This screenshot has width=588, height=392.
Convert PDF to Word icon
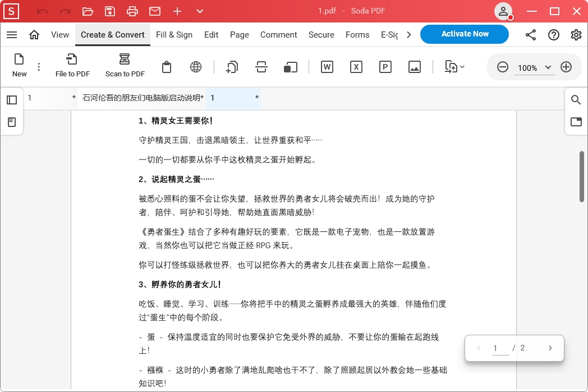pyautogui.click(x=327, y=67)
